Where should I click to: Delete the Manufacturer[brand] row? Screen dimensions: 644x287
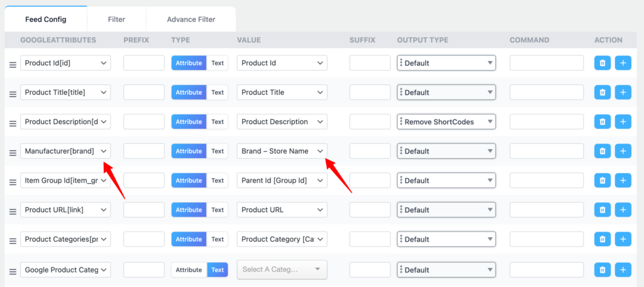click(x=602, y=151)
